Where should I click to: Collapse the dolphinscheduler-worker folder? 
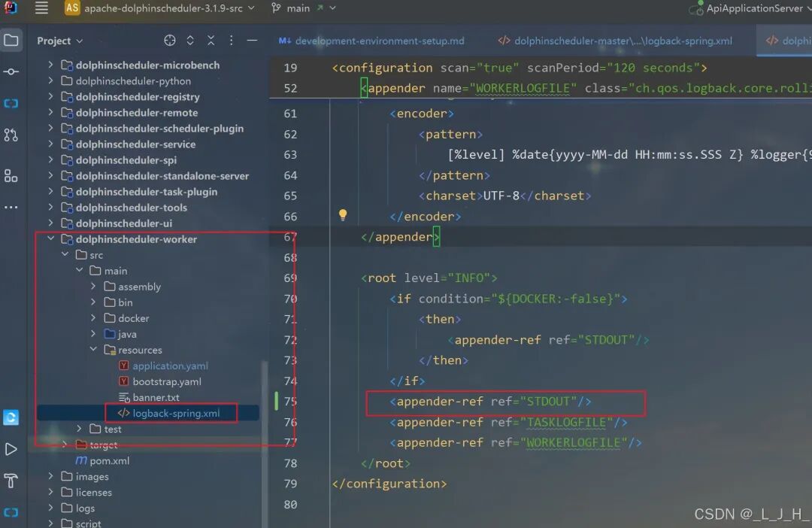[51, 239]
